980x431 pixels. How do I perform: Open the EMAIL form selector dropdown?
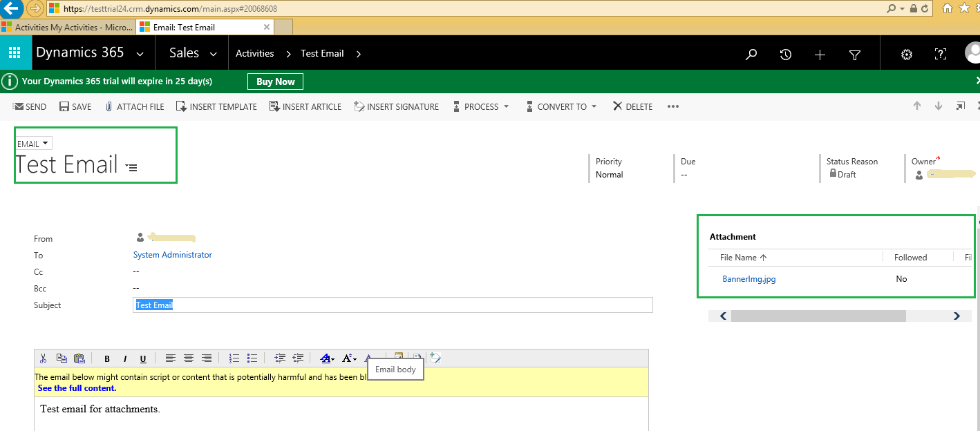(x=34, y=144)
